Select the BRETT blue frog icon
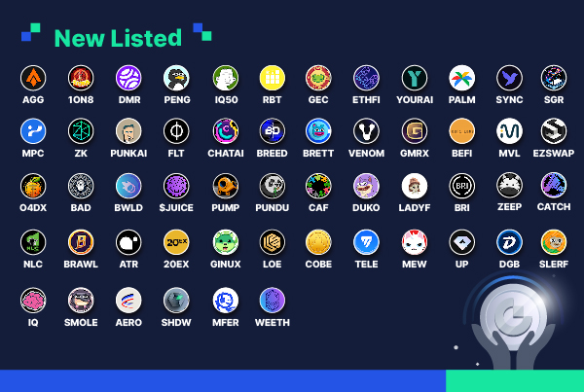 (318, 131)
